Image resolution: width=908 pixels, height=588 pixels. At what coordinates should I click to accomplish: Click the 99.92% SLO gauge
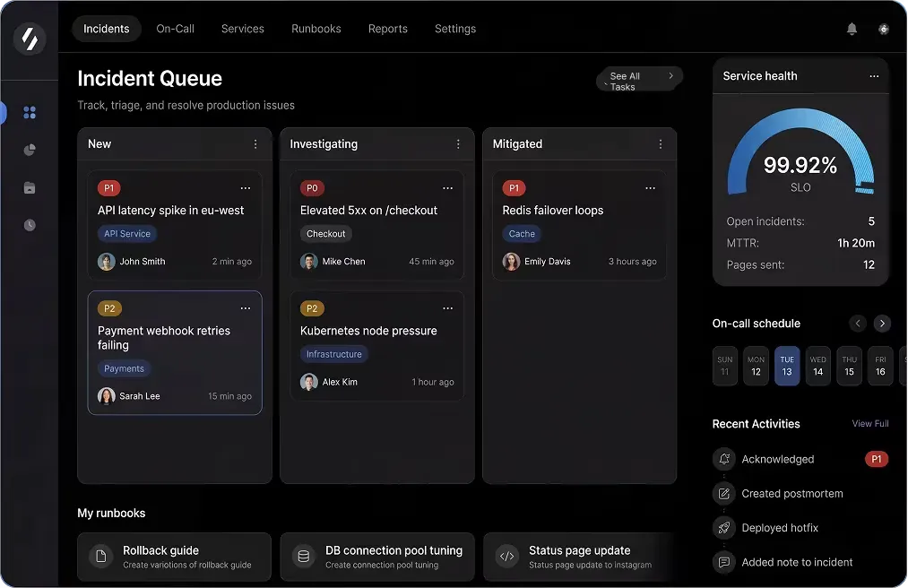point(800,166)
